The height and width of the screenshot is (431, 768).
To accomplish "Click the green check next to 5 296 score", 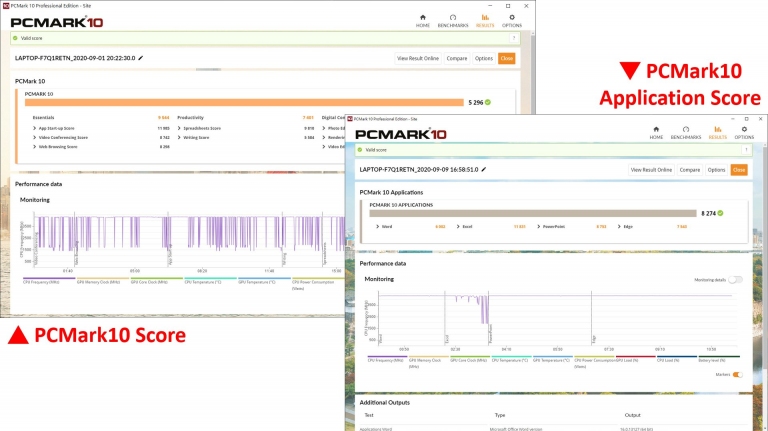I will 488,102.
